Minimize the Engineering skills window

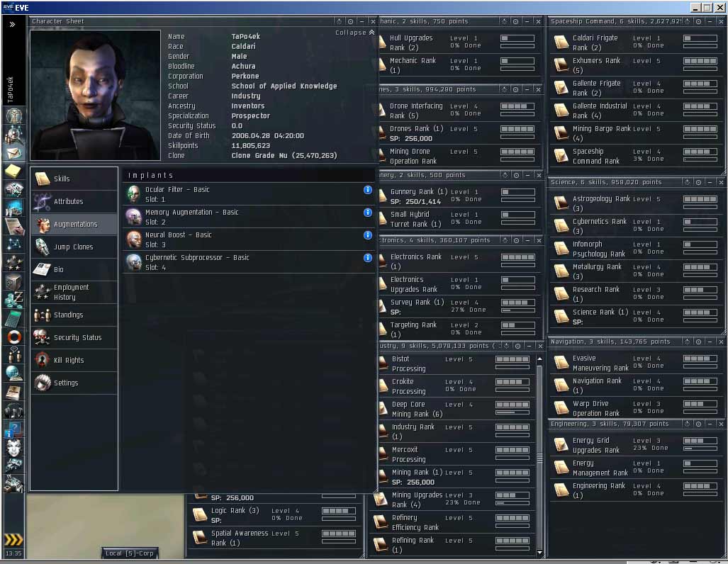(x=710, y=424)
